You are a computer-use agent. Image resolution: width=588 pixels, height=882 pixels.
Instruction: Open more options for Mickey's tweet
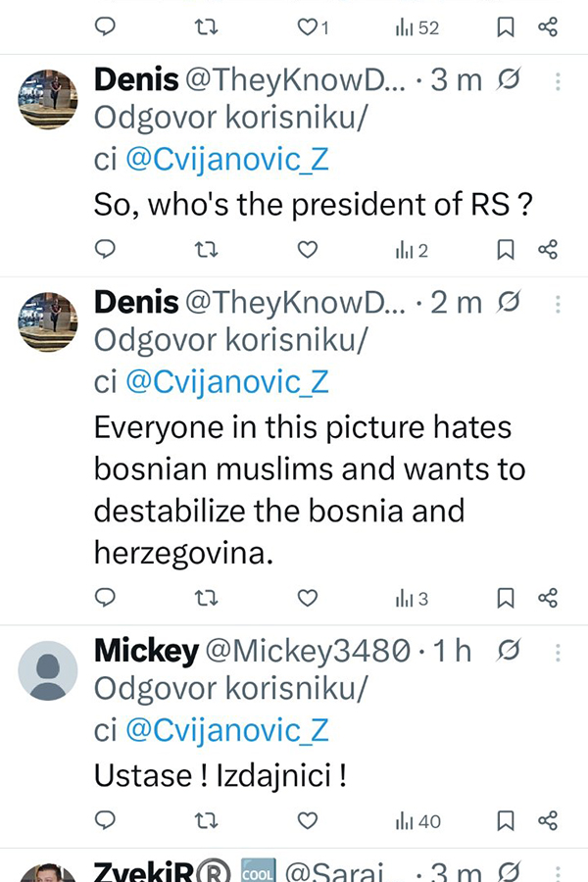point(558,652)
